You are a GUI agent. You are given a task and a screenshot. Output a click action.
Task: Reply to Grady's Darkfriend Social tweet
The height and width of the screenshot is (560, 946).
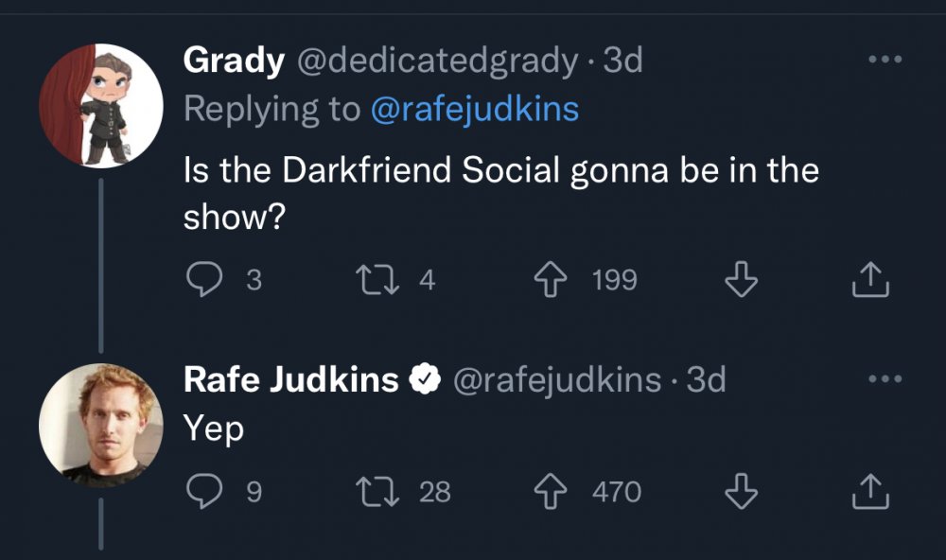point(202,280)
